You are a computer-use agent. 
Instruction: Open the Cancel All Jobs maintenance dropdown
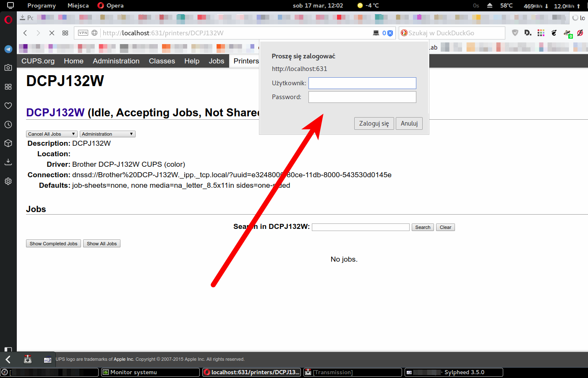pyautogui.click(x=52, y=134)
